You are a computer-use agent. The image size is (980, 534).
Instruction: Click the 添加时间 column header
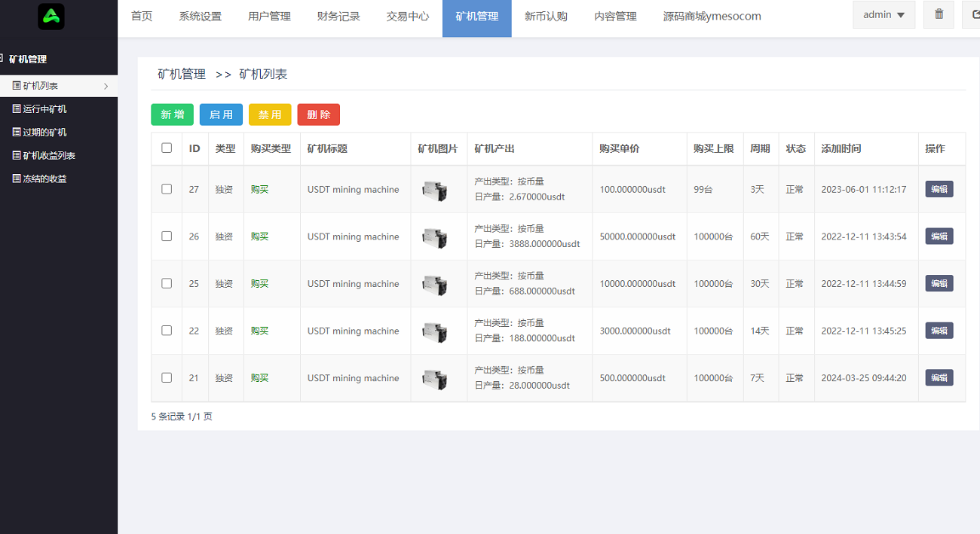[x=841, y=149]
